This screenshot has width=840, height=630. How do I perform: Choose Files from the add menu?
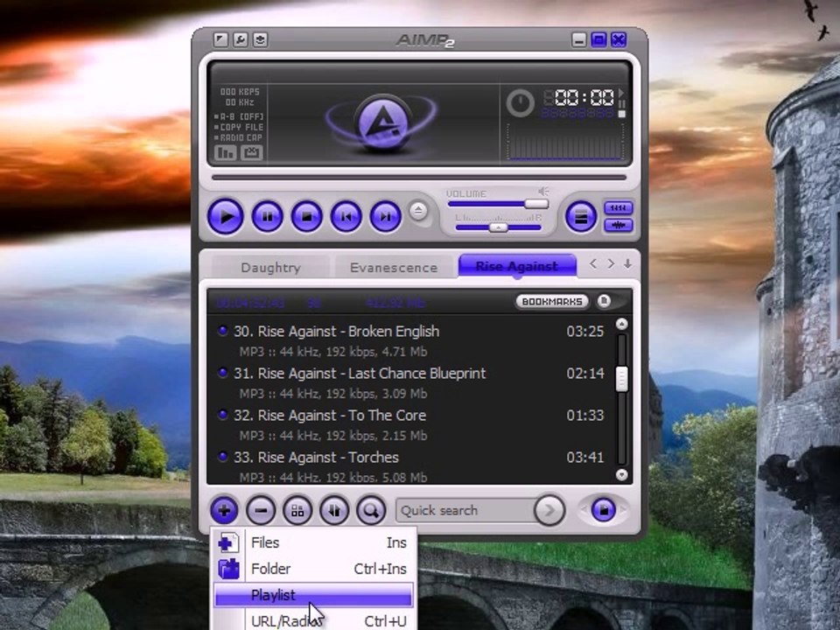pos(313,542)
